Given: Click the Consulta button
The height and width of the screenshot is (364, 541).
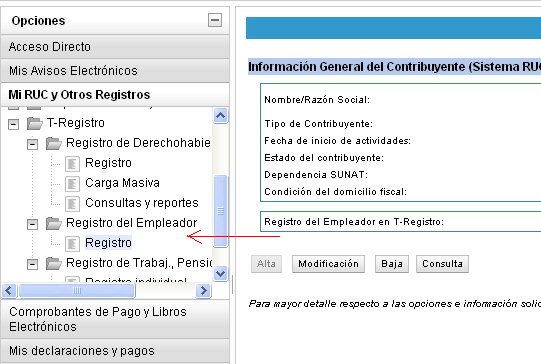Looking at the screenshot, I should (442, 264).
